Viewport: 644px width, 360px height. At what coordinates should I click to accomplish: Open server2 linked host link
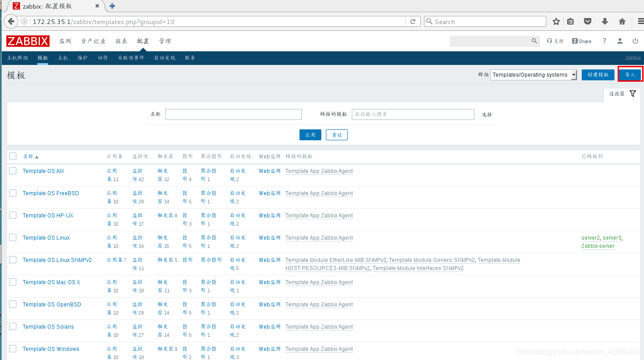tap(590, 237)
